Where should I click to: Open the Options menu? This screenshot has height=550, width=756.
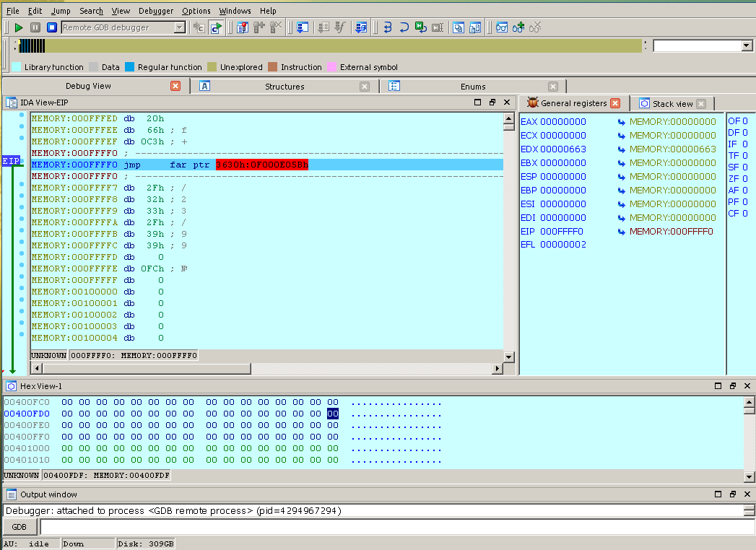196,11
